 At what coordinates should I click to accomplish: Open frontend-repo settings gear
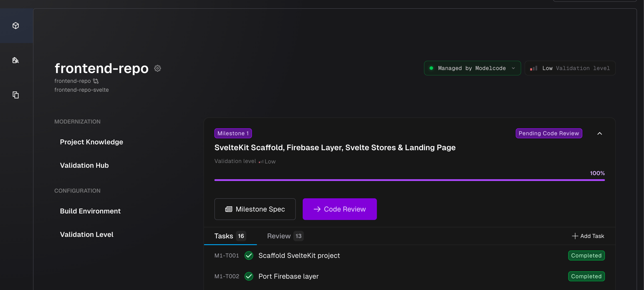click(157, 68)
